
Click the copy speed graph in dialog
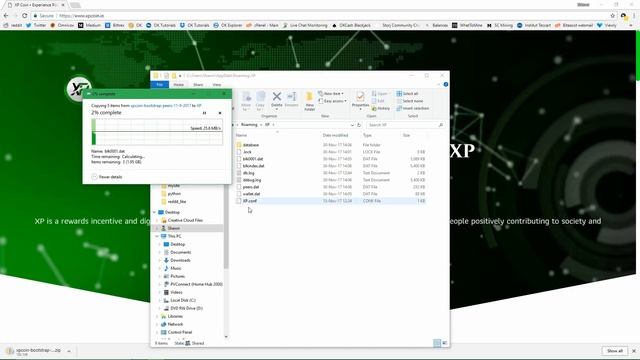pyautogui.click(x=157, y=132)
